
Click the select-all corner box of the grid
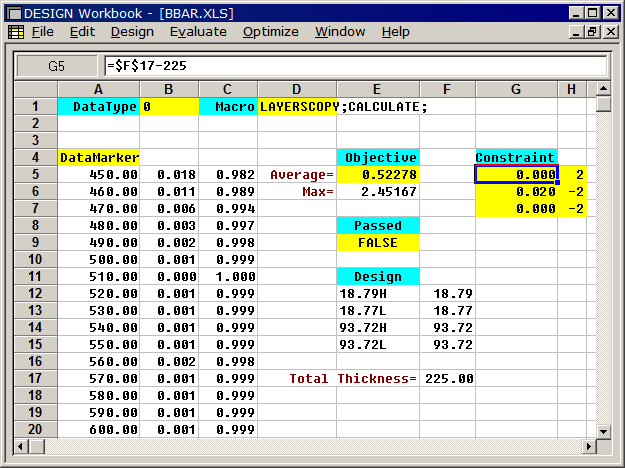pos(35,89)
